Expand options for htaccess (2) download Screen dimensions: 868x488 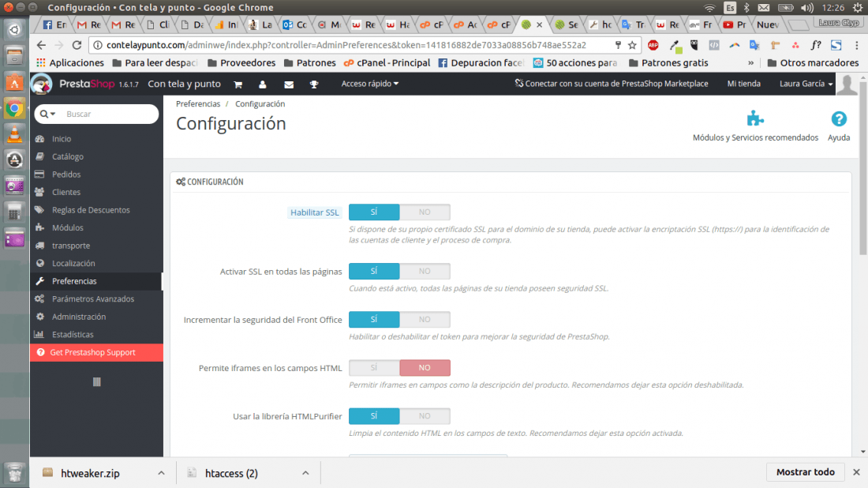pyautogui.click(x=305, y=473)
